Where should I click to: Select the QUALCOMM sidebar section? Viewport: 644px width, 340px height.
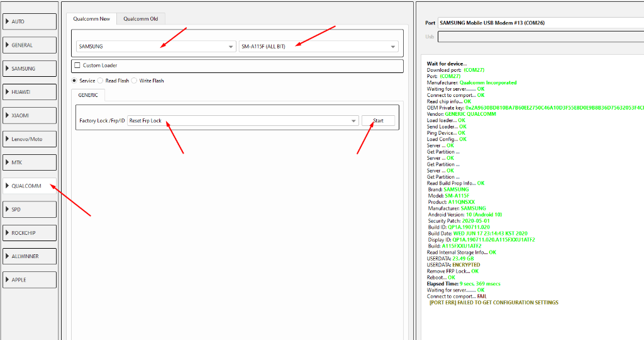(30, 186)
